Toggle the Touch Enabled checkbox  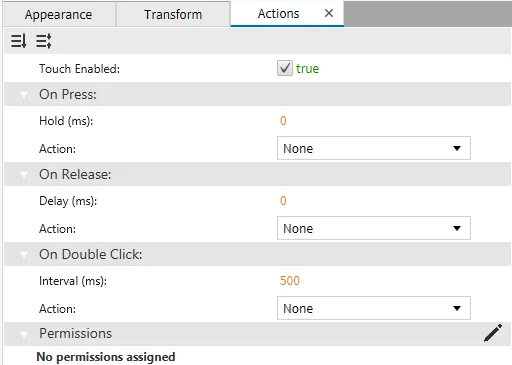(285, 68)
